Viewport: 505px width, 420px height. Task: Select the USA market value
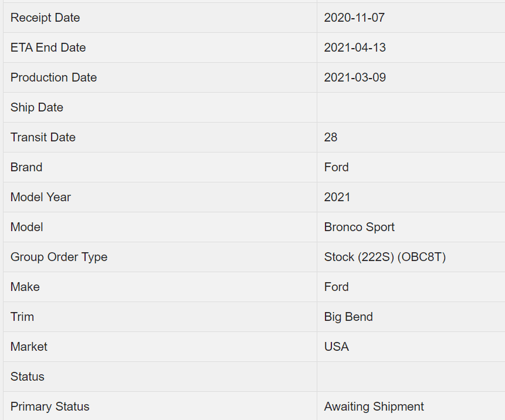(337, 347)
